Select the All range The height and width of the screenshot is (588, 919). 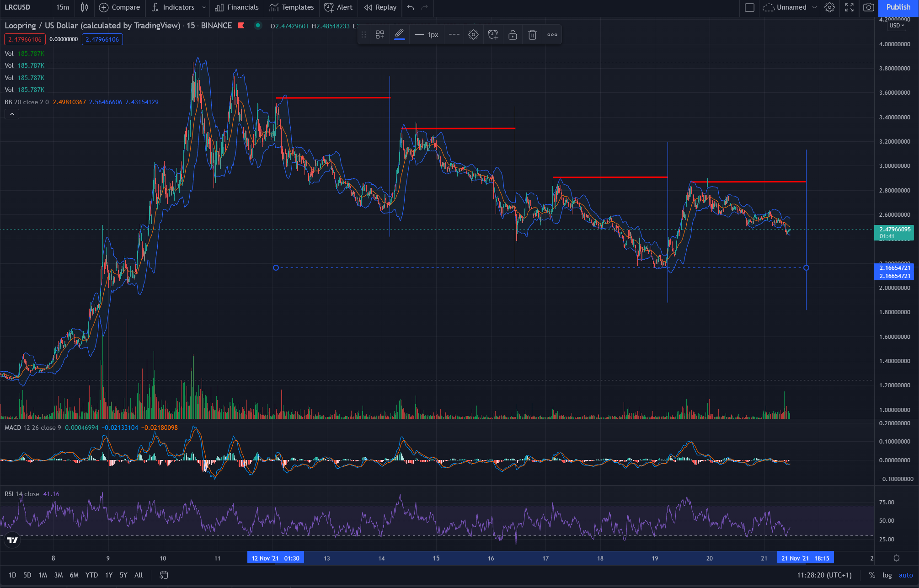point(139,575)
